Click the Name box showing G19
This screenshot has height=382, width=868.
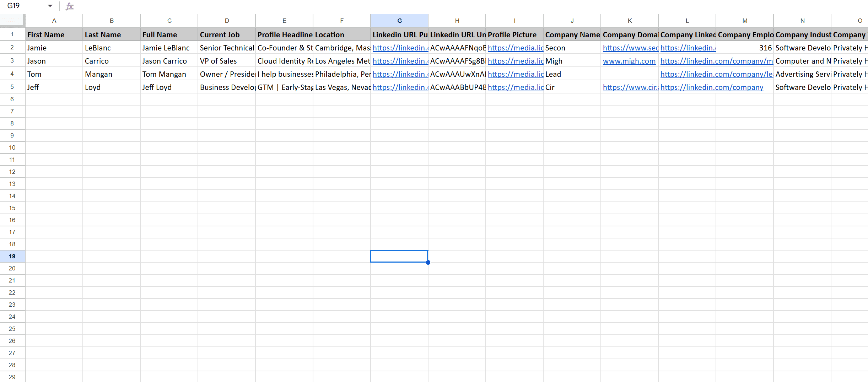pyautogui.click(x=21, y=6)
